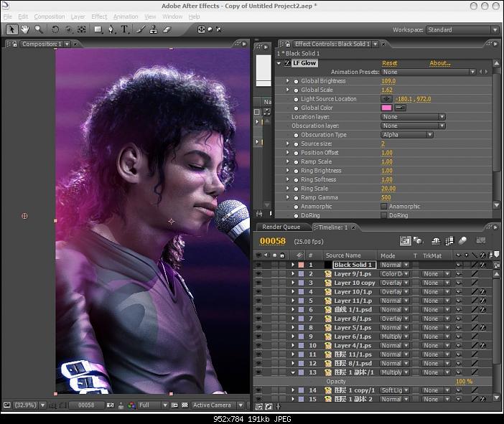Screen dimensions: 504x424
Task: Open the Animation Presets dropdown
Action: tap(429, 72)
